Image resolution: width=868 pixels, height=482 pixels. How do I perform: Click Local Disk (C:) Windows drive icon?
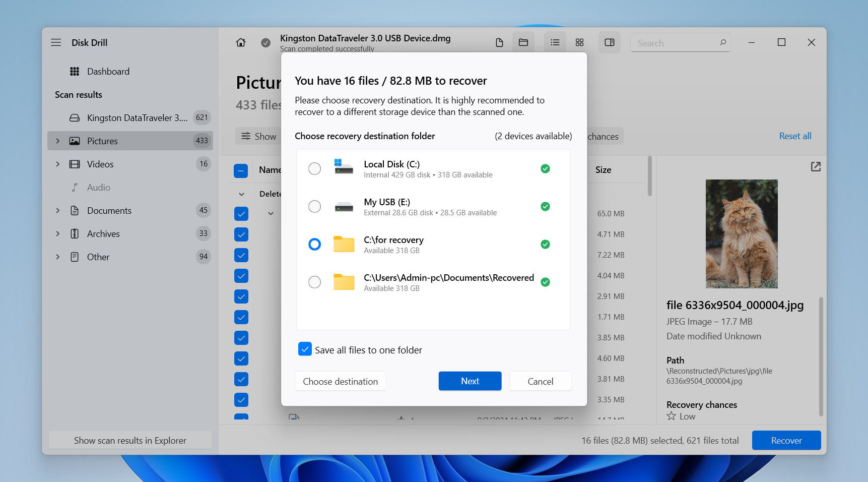pyautogui.click(x=344, y=166)
